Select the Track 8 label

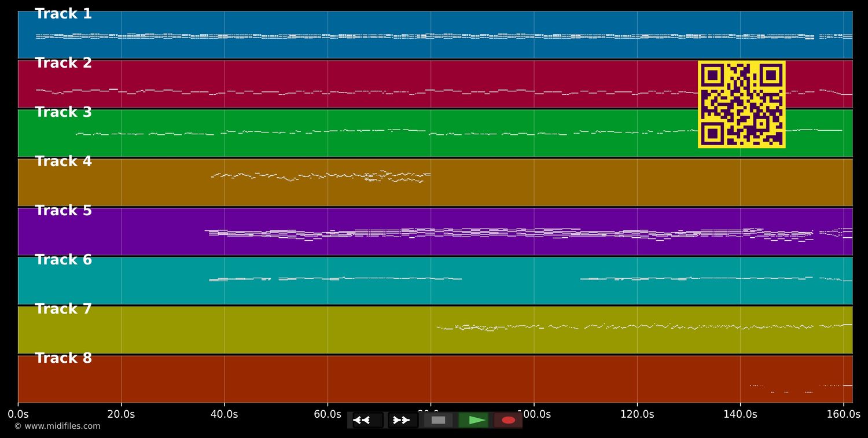tap(63, 358)
